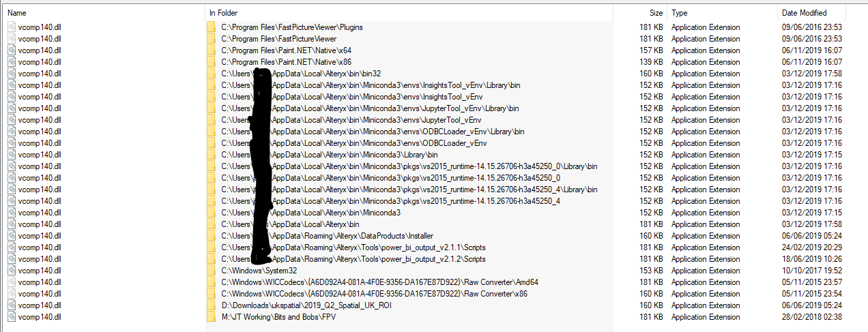Click the folder icon for FastPictureViewer\Plugins path
This screenshot has height=332, width=868.
click(211, 27)
